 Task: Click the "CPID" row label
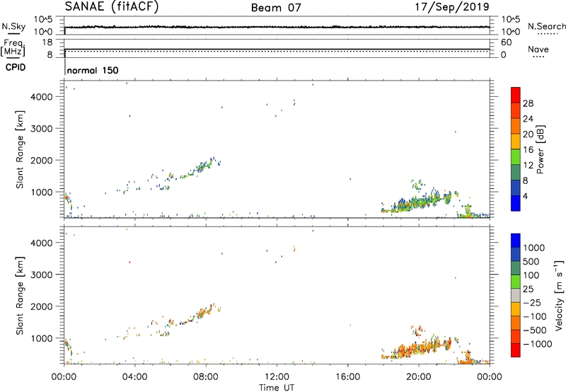point(16,67)
